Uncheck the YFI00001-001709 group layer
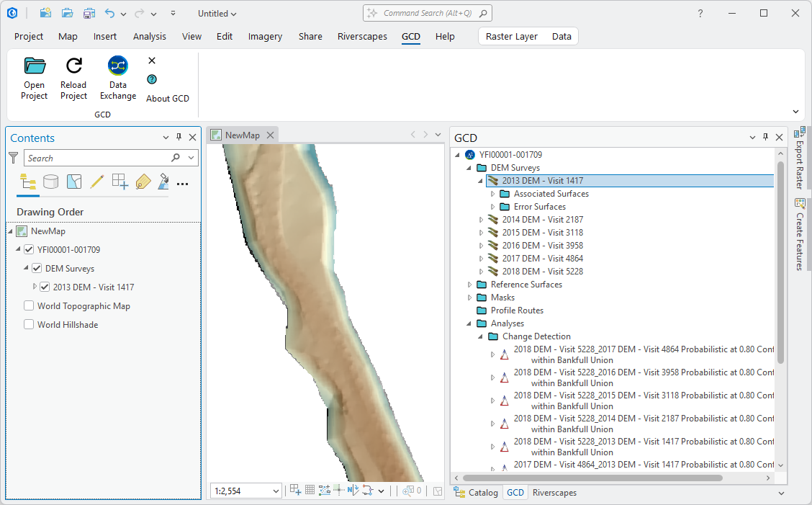 (x=29, y=250)
